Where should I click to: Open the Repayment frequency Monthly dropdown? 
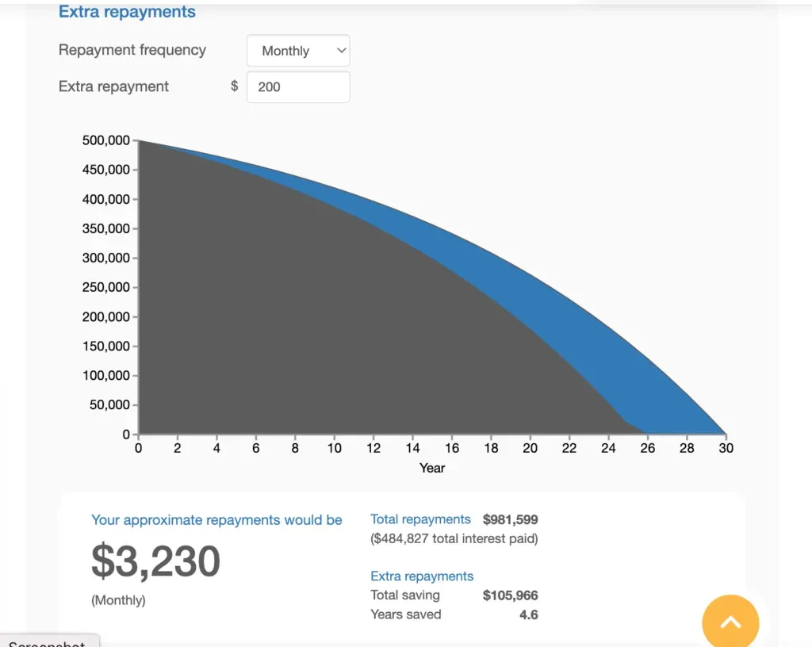point(298,51)
